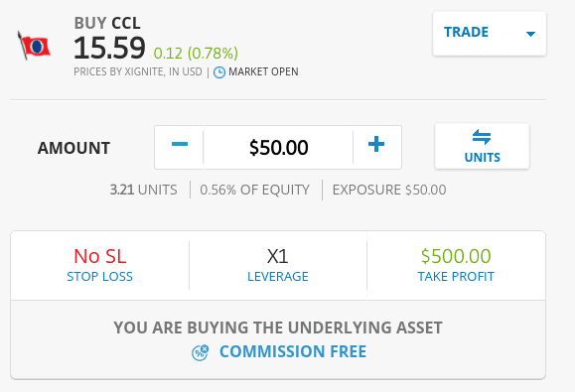Select the STOP LOSS label
This screenshot has width=575, height=392.
click(x=99, y=277)
